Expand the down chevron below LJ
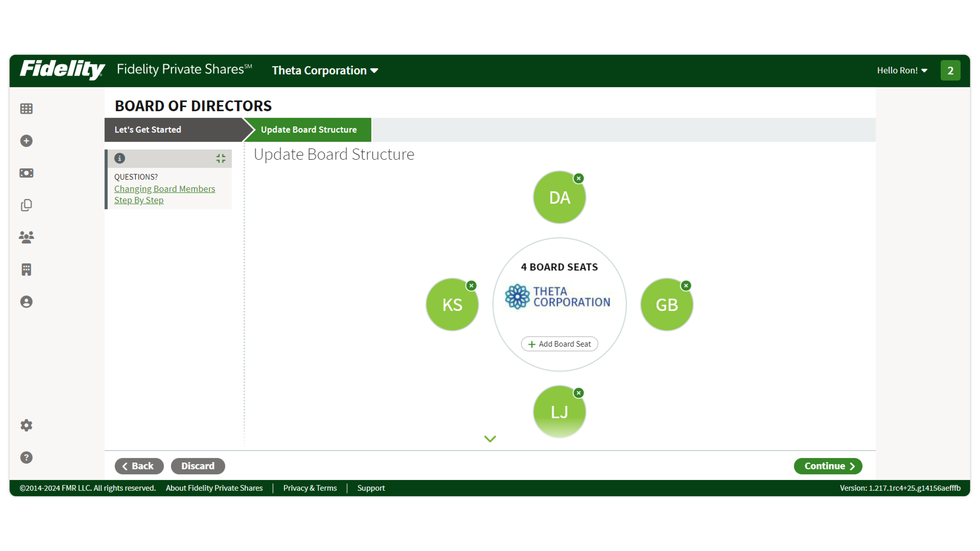 [x=490, y=439]
